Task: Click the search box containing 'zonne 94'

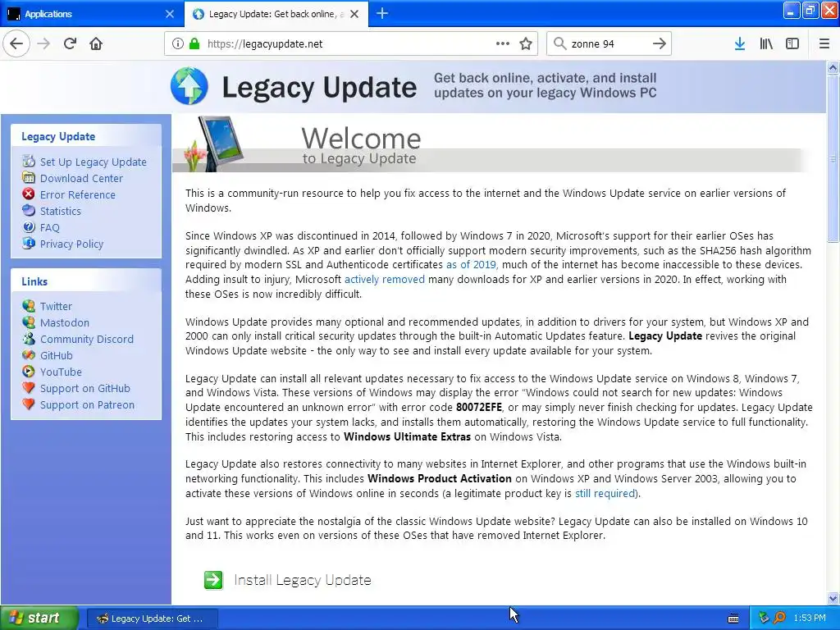Action: [x=609, y=44]
